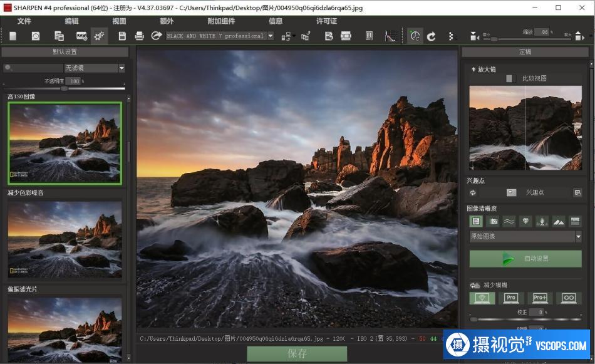Select the Pro blur reduction mode
Viewport: 595px width, 364px height.
pyautogui.click(x=511, y=298)
